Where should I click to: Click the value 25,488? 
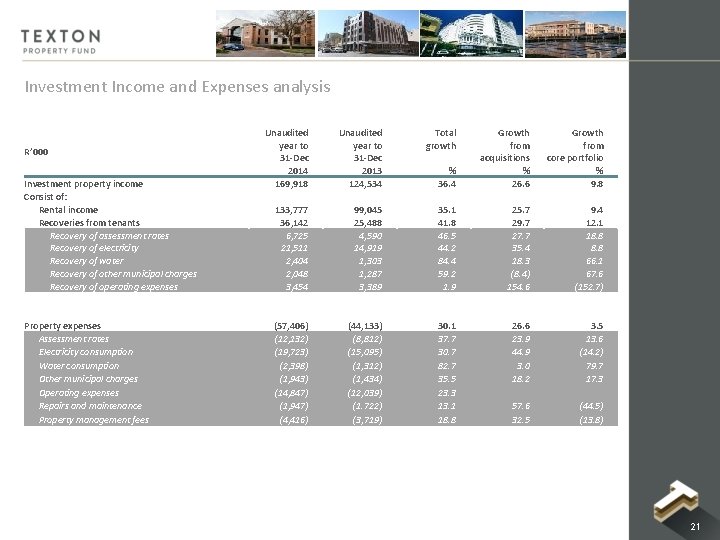367,223
